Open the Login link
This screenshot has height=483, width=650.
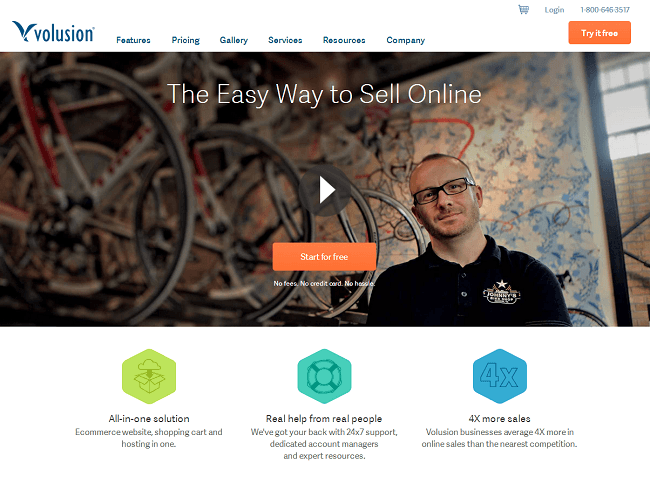pyautogui.click(x=554, y=10)
